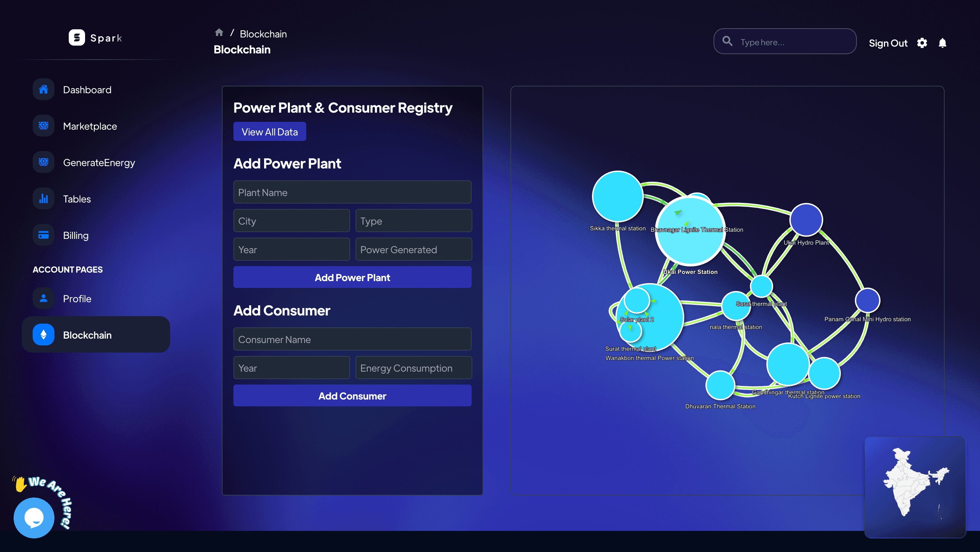Open Dashboard from the sidebar
Screen dimensions: 980x552
pyautogui.click(x=87, y=90)
